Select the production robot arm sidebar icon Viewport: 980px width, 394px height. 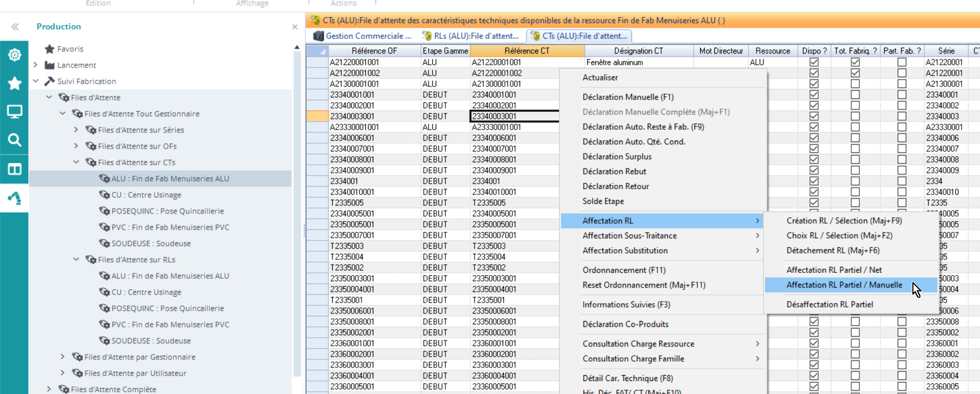click(15, 198)
